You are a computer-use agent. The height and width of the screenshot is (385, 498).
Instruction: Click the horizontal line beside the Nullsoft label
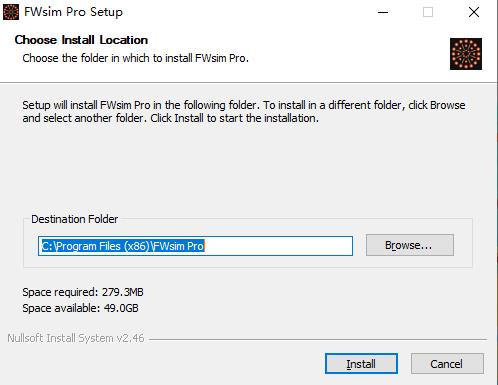click(x=318, y=339)
